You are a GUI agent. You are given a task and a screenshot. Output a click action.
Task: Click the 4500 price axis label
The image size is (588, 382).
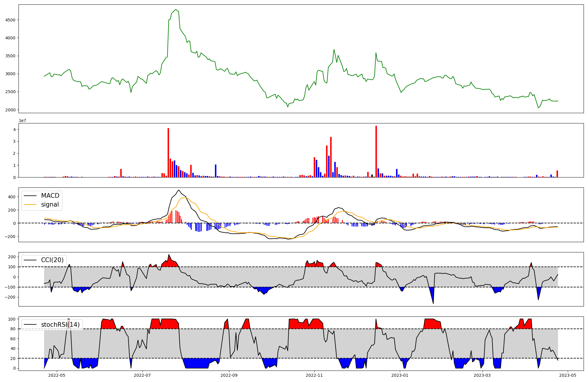tap(11, 20)
